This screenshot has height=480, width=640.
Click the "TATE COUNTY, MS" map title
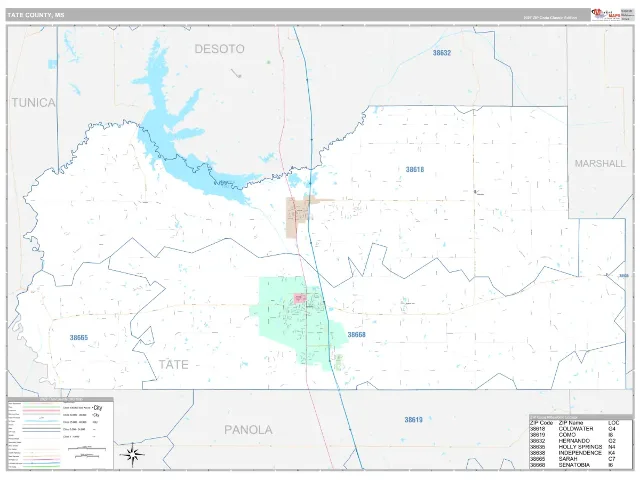[36, 15]
